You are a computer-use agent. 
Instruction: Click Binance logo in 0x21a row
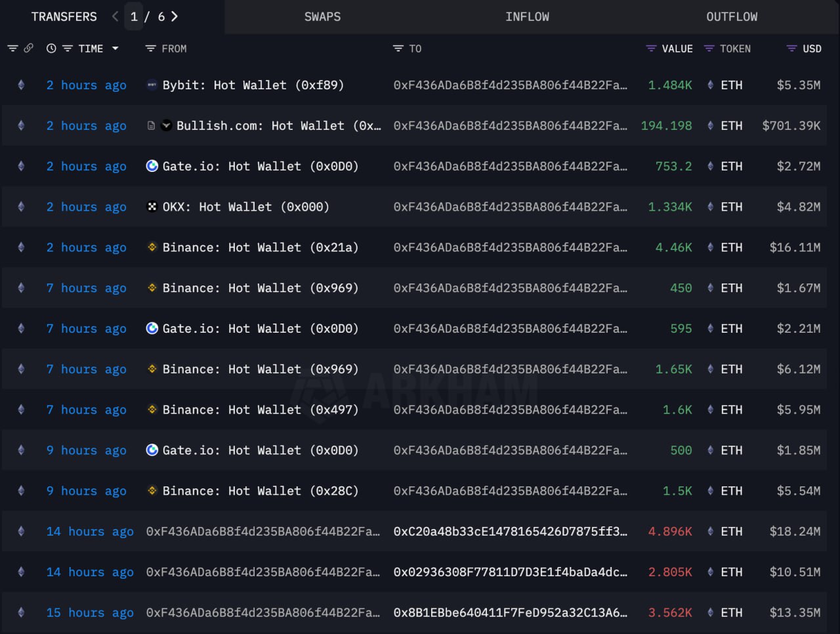152,247
